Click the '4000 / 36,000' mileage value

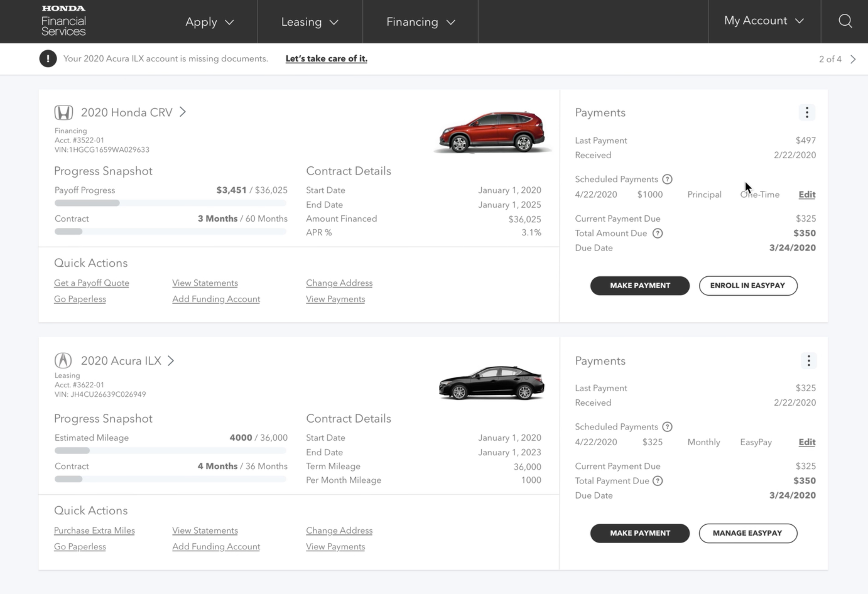coord(259,438)
